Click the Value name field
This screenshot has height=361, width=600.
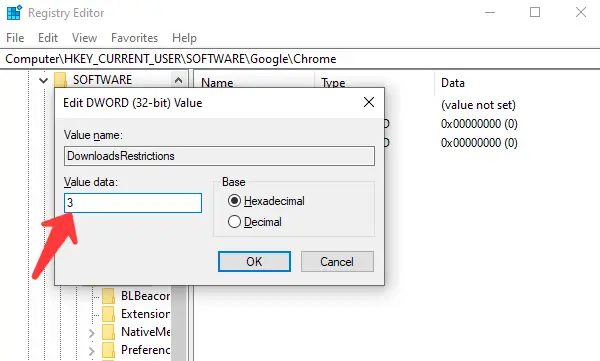219,156
